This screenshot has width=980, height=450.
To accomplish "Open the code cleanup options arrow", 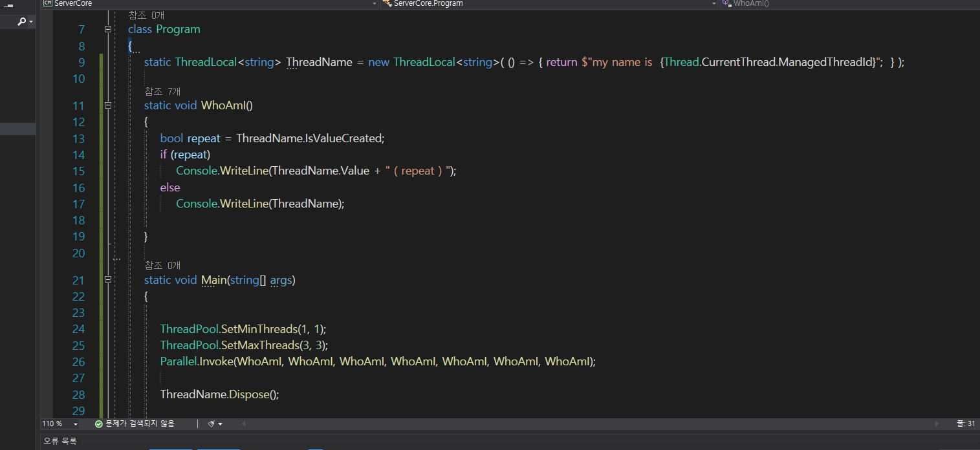I will coord(221,424).
